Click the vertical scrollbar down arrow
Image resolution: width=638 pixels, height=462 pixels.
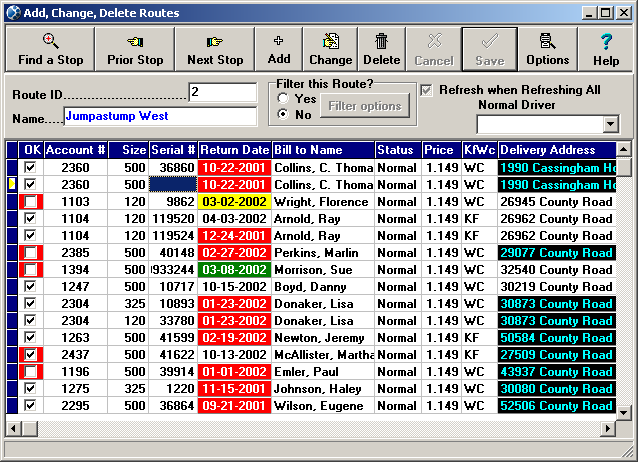624,412
